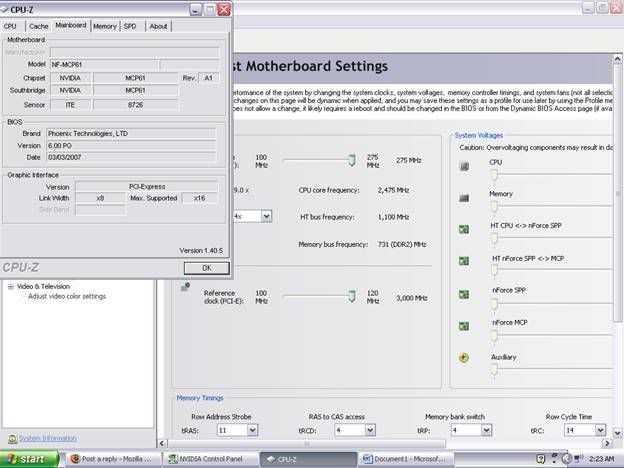Click the Link Width field showing x8
Screen dimensions: 624x468
click(x=100, y=198)
